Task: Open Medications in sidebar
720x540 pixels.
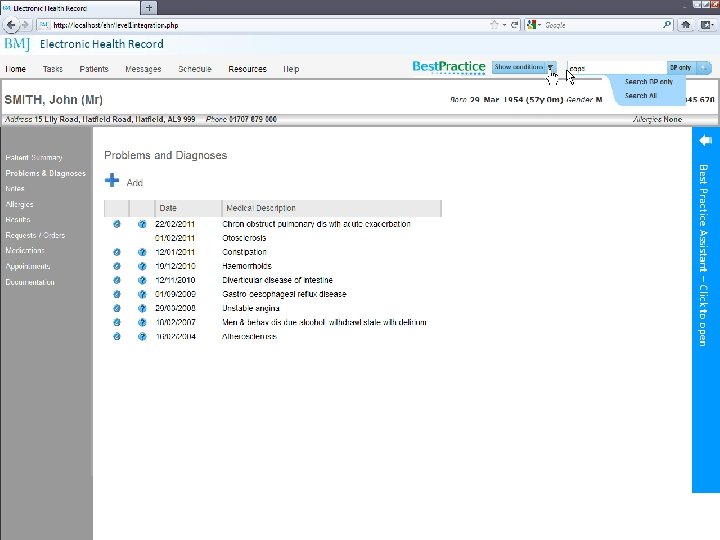Action: (x=25, y=250)
